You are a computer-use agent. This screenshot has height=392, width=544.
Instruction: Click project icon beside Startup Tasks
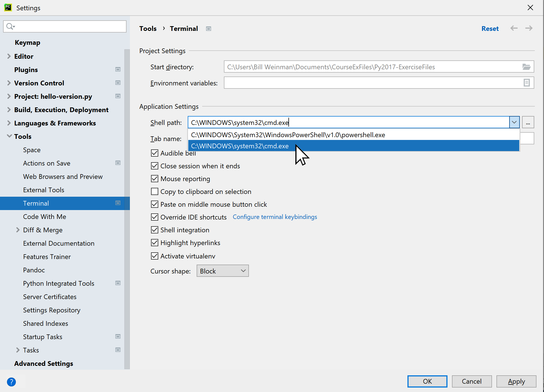click(118, 336)
